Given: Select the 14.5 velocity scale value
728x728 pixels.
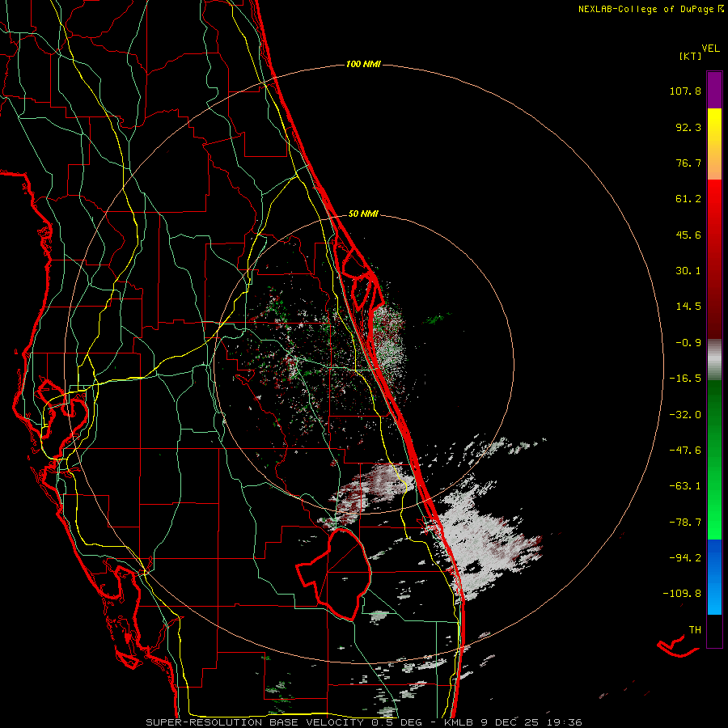Looking at the screenshot, I should point(688,307).
